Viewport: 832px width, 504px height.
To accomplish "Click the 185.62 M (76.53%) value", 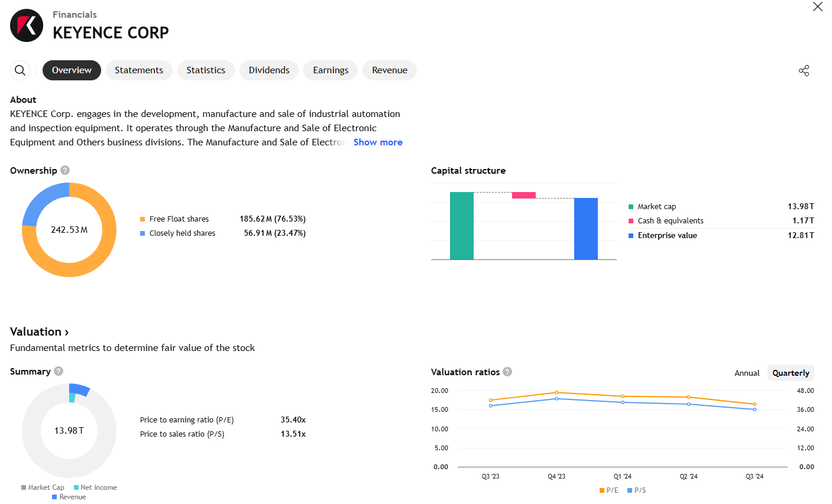I will (273, 219).
